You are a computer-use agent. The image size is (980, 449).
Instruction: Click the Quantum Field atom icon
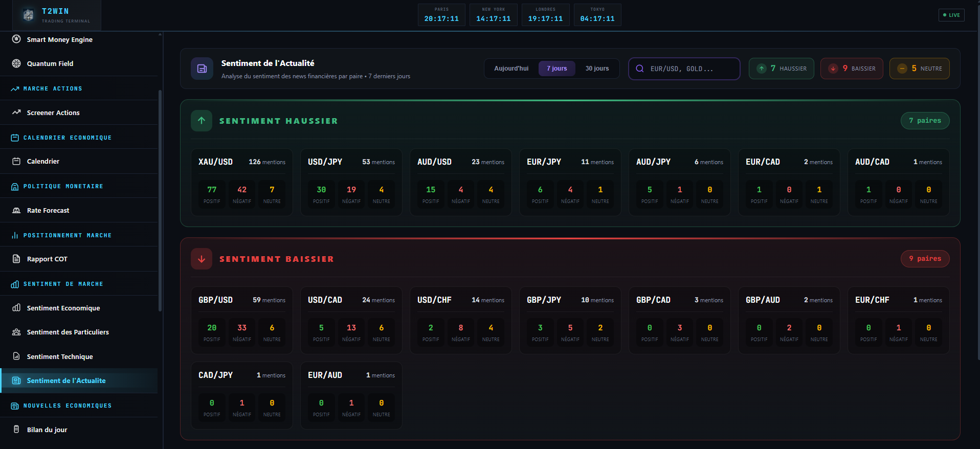[x=16, y=63]
